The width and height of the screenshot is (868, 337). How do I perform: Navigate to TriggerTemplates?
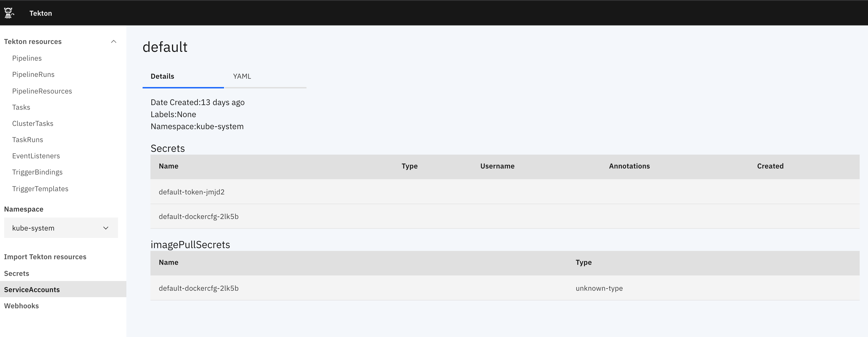(40, 188)
